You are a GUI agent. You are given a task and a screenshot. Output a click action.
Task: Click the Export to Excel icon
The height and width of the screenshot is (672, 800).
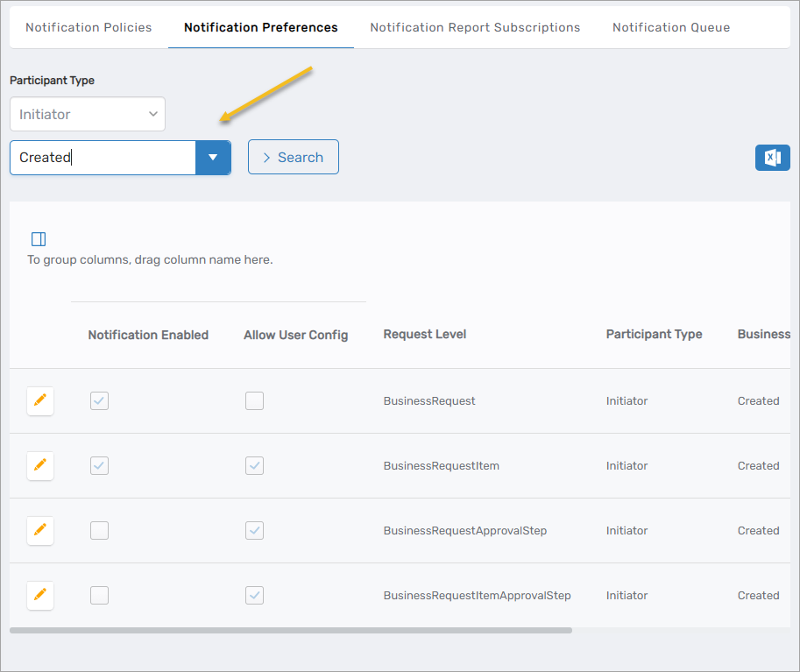pyautogui.click(x=772, y=158)
